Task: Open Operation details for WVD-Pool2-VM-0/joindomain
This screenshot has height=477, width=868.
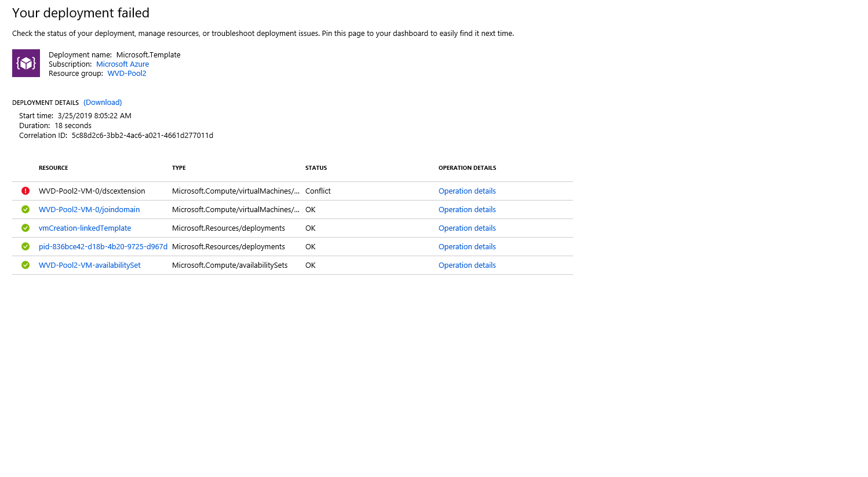Action: (467, 209)
